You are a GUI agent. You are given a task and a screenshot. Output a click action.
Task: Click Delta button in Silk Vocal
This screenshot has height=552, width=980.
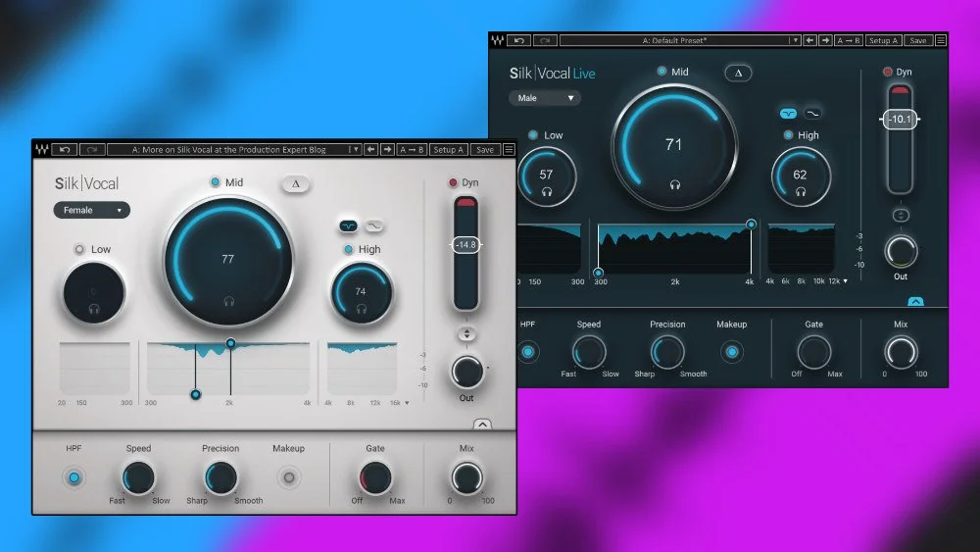(x=296, y=183)
